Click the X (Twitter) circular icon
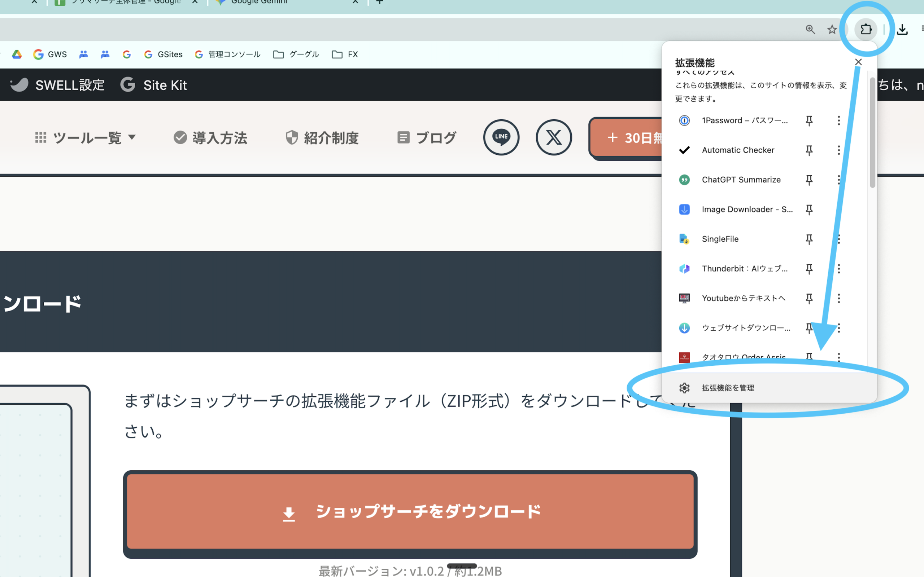This screenshot has height=577, width=924. tap(554, 137)
